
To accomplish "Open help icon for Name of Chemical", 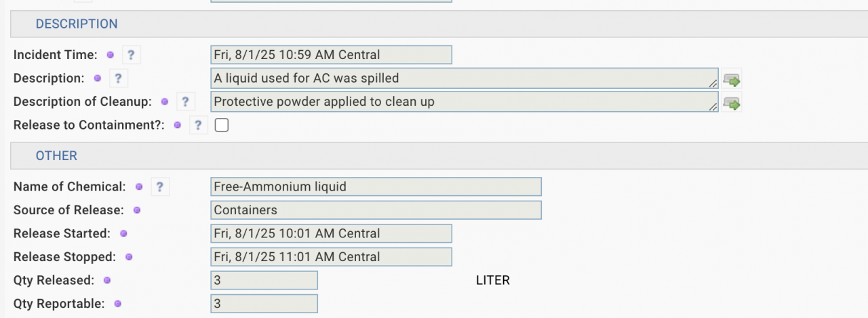I will click(159, 186).
